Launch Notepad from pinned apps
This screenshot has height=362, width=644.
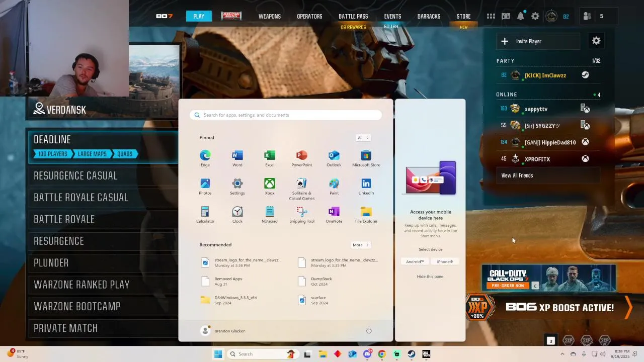(270, 214)
